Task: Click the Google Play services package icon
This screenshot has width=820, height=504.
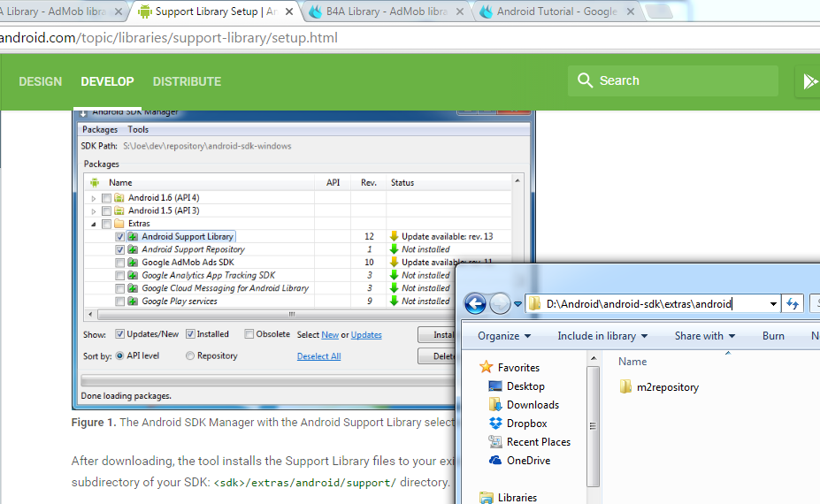Action: 133,302
